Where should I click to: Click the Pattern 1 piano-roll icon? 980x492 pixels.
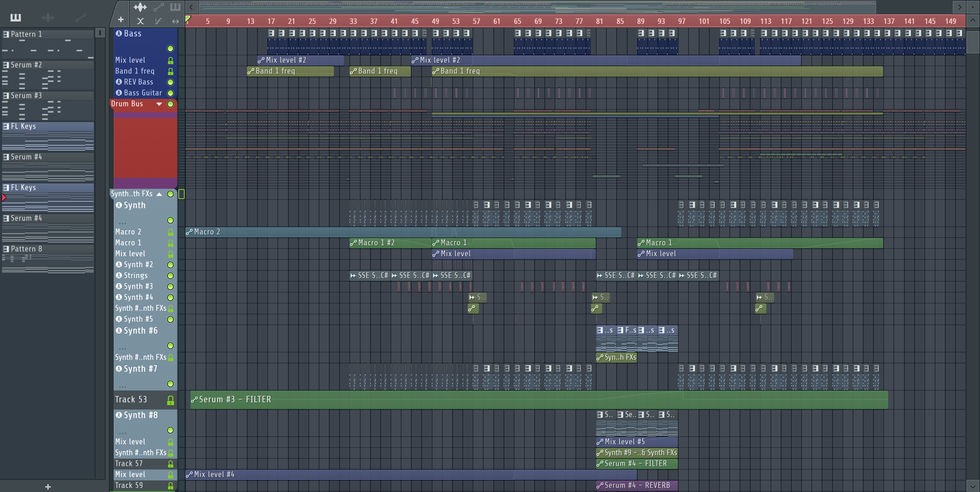tap(6, 34)
